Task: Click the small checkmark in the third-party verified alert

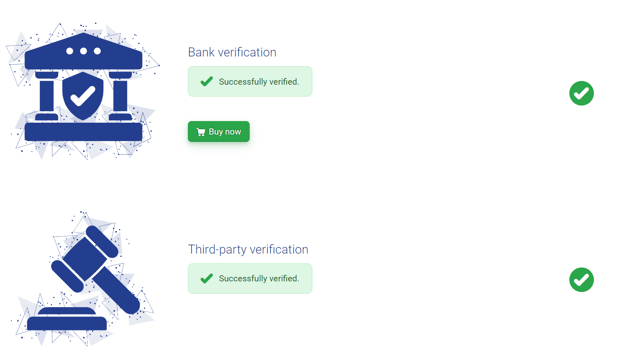Action: (207, 279)
